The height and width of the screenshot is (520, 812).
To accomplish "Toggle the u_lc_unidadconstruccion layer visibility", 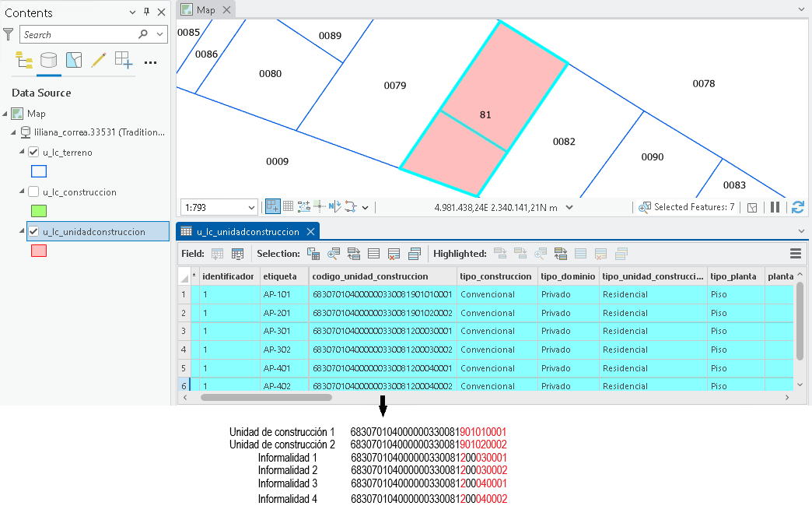I will coord(33,232).
